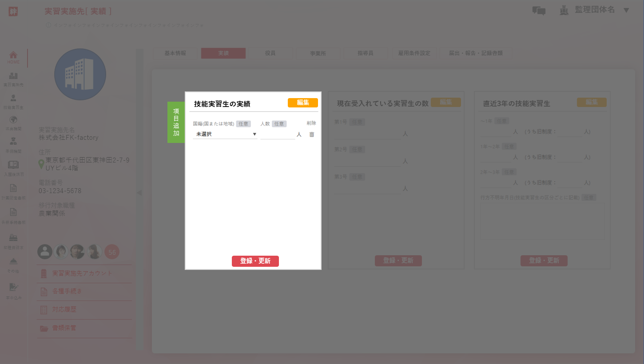Click the app logo at top left

click(13, 12)
